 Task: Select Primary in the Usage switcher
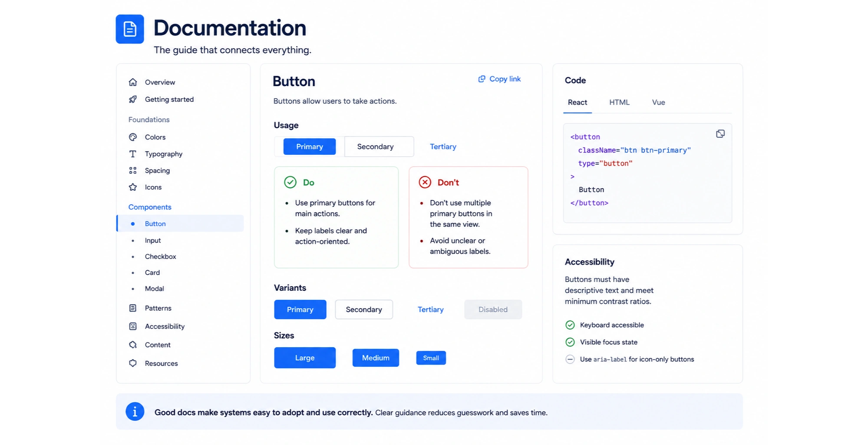(310, 146)
